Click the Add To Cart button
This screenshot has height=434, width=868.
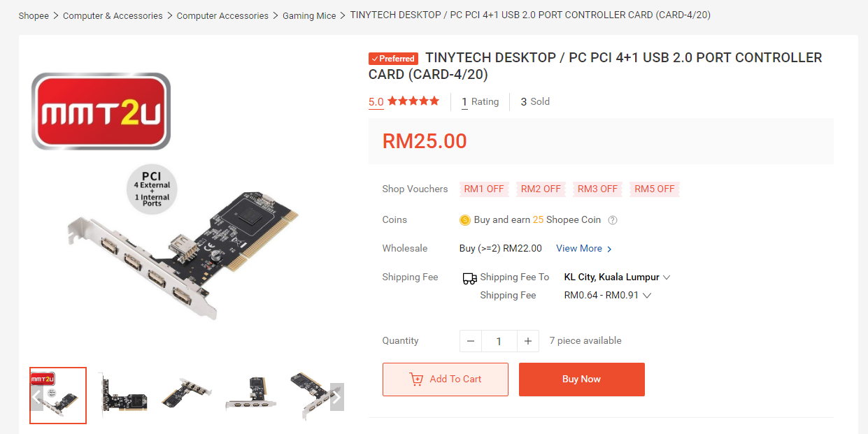coord(446,379)
